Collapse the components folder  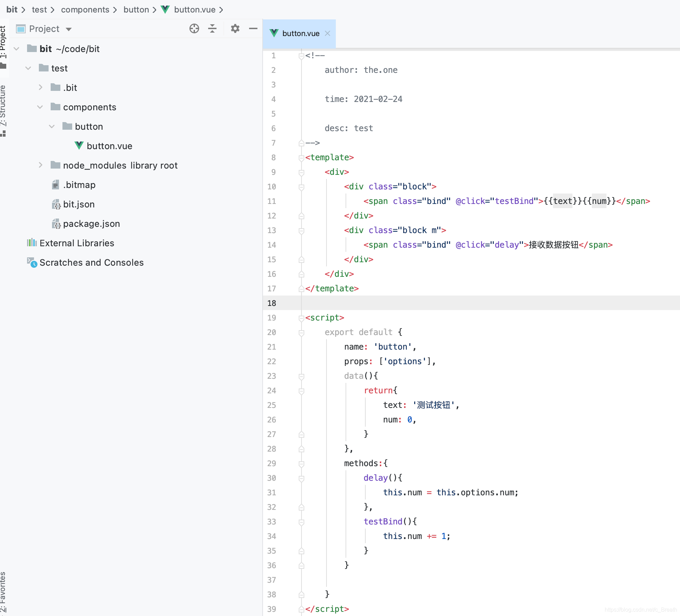(x=40, y=107)
